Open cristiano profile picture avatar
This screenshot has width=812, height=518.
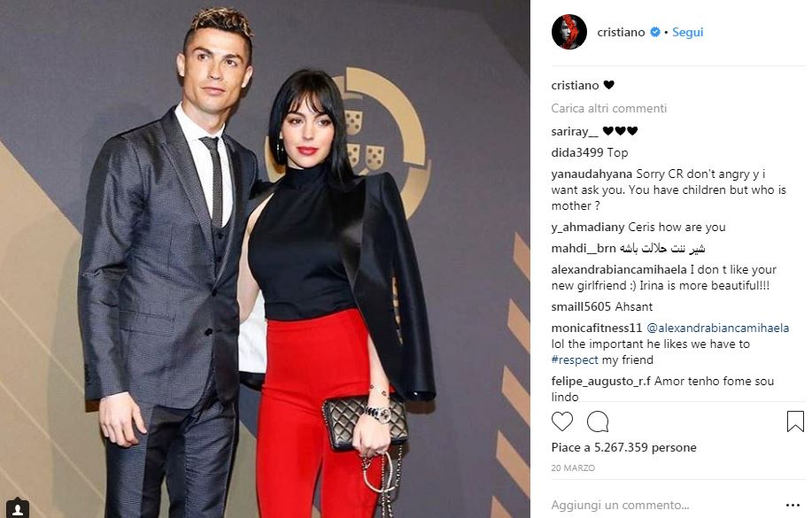tap(569, 32)
